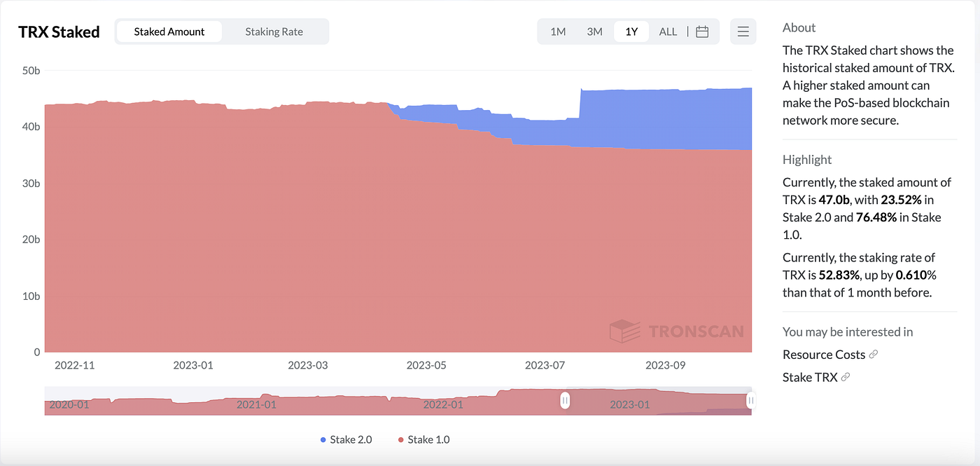Viewport: 980px width, 466px height.
Task: Click the 10b y-axis label
Action: pyautogui.click(x=31, y=296)
